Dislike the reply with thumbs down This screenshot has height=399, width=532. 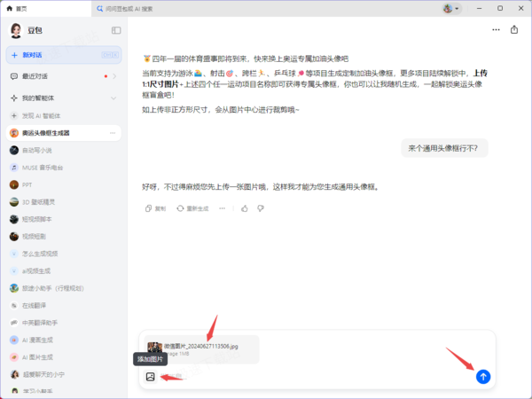click(261, 208)
